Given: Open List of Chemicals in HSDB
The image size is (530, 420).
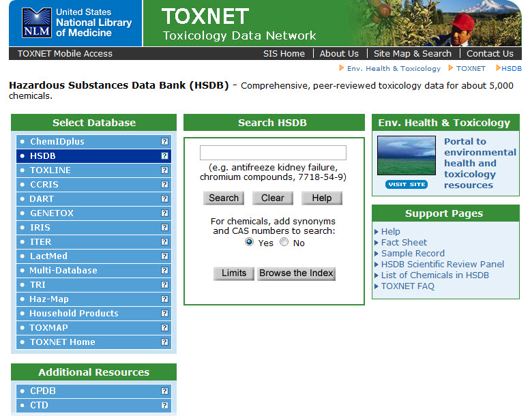Looking at the screenshot, I should pos(435,275).
